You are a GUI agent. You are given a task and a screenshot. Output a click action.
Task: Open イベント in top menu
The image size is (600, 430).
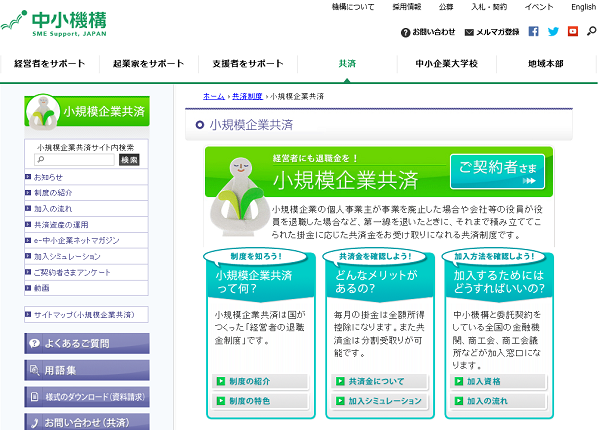[x=539, y=7]
